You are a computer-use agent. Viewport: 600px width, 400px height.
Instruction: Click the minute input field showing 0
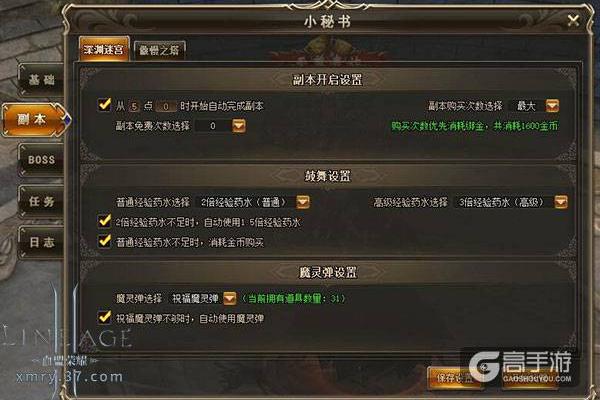pos(166,106)
